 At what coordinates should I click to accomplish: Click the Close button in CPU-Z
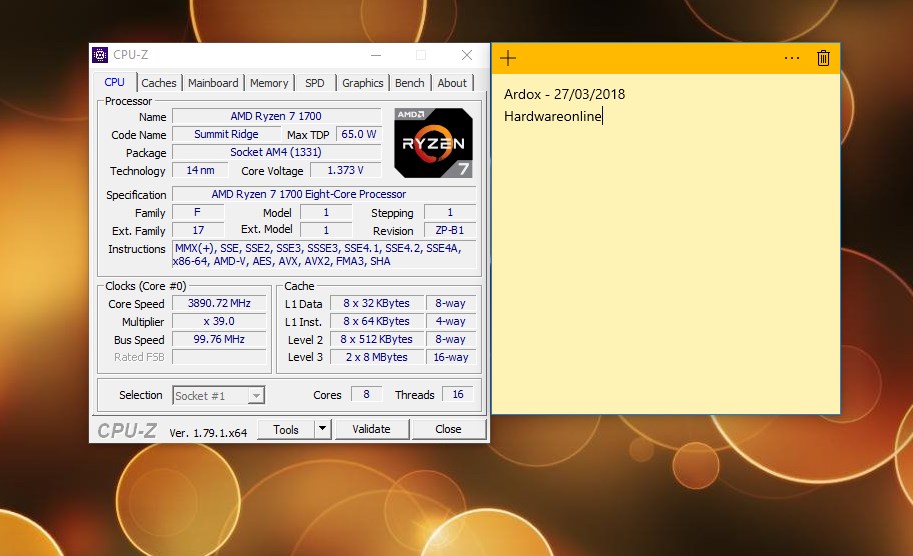pyautogui.click(x=448, y=429)
